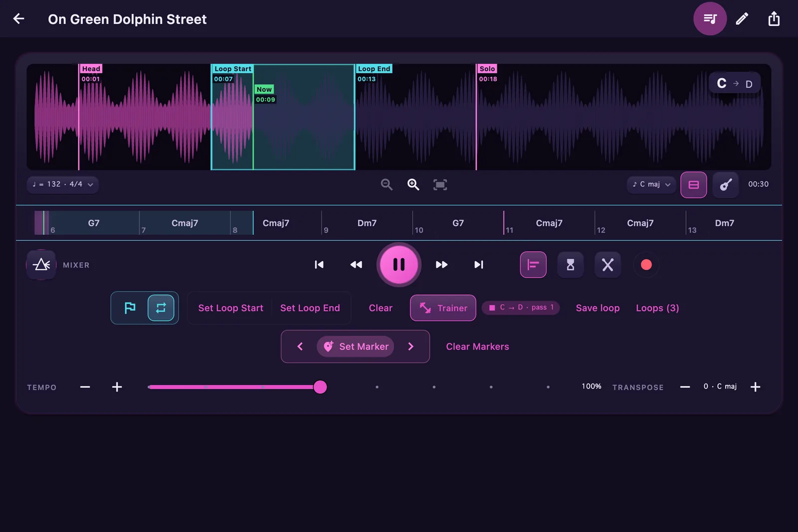This screenshot has width=798, height=532.
Task: Zoom out the waveform
Action: coord(387,184)
